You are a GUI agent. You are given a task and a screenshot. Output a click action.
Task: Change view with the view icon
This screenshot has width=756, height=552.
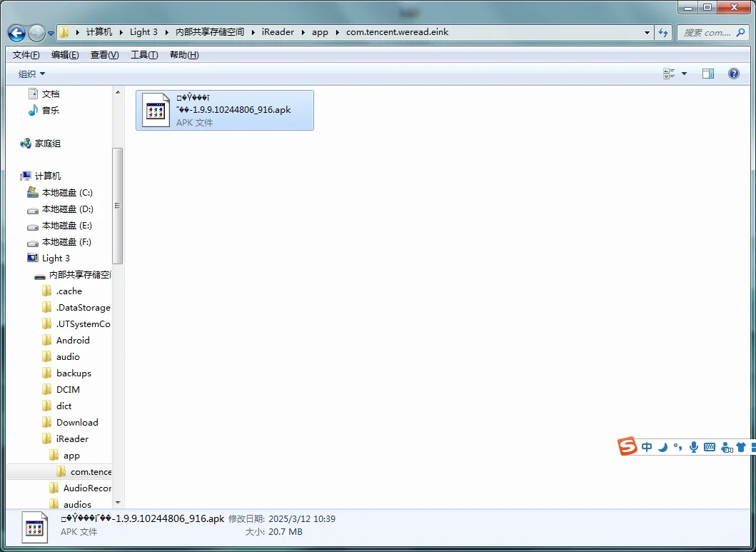click(x=669, y=74)
